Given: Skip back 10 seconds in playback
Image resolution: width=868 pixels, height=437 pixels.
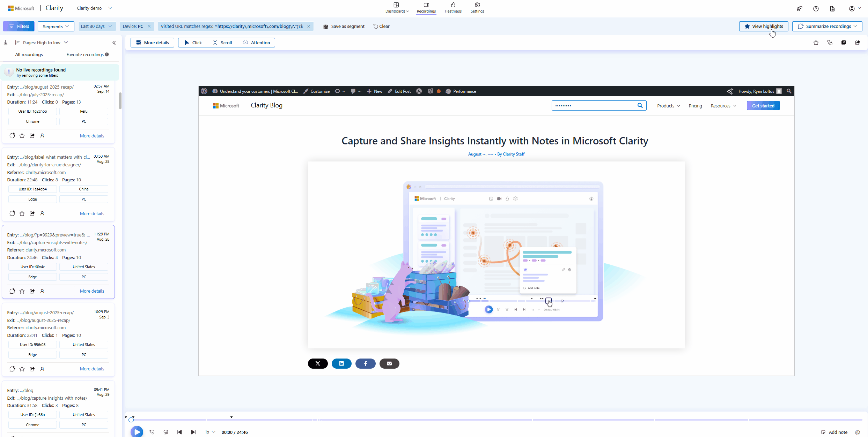Looking at the screenshot, I should tap(152, 432).
